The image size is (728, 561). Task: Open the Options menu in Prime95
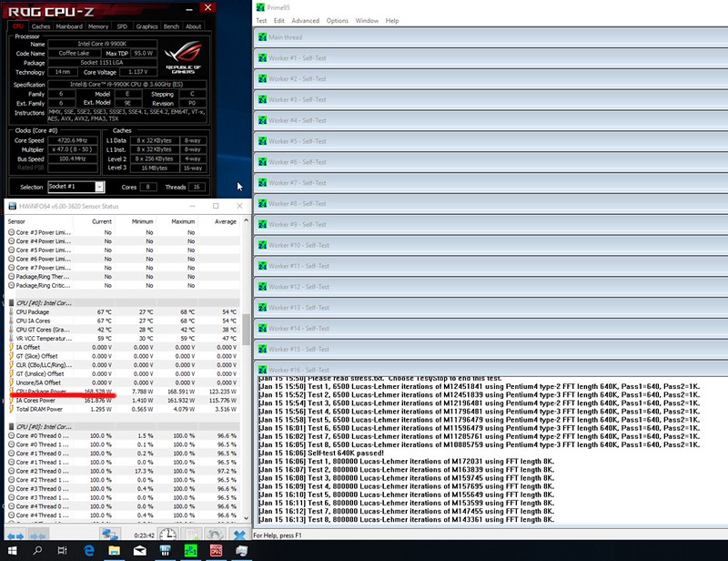click(x=338, y=20)
